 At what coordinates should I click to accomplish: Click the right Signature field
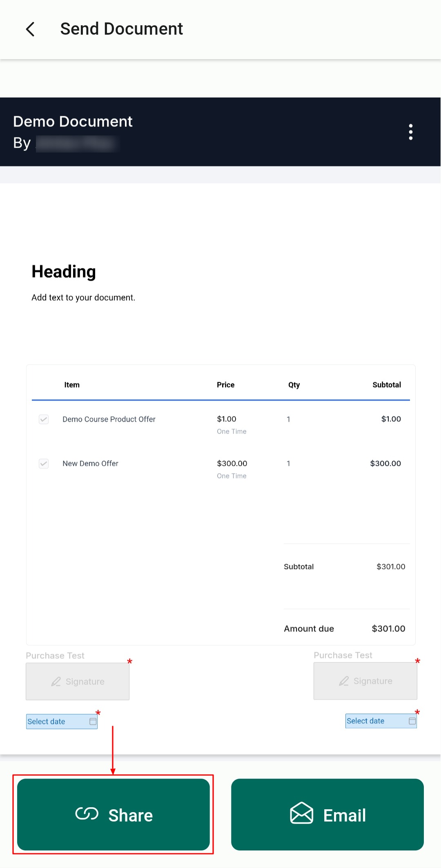tap(365, 681)
